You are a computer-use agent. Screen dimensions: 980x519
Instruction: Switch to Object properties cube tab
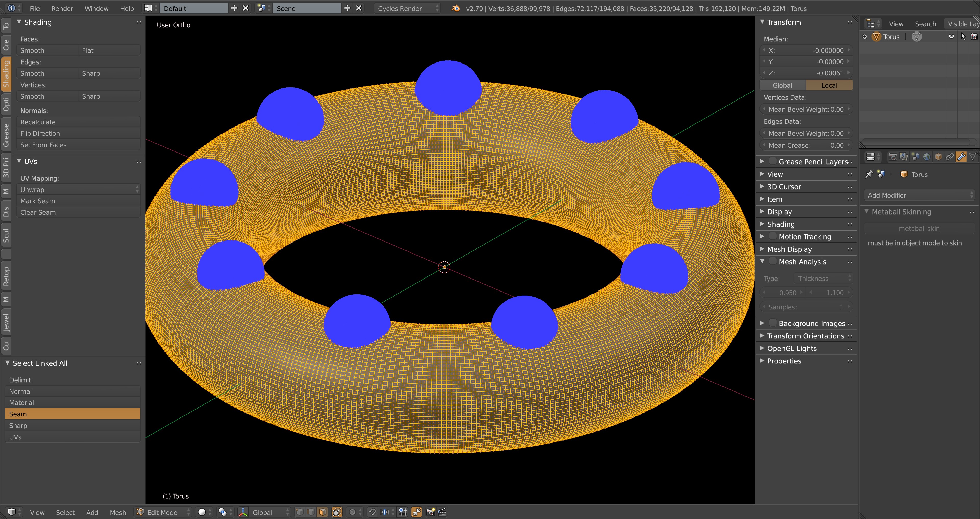pyautogui.click(x=939, y=157)
